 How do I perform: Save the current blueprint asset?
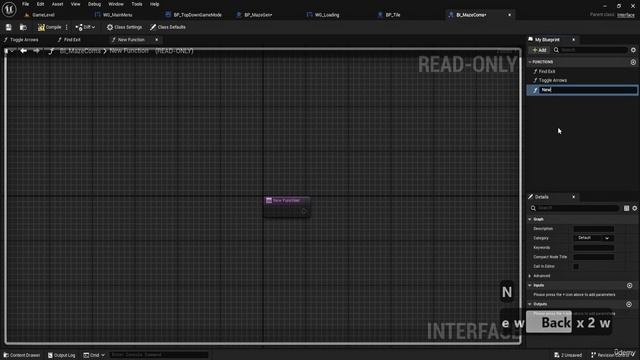coord(9,27)
